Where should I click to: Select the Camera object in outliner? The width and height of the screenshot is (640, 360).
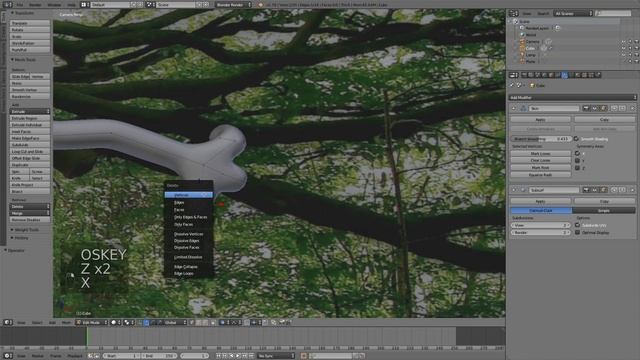point(532,42)
